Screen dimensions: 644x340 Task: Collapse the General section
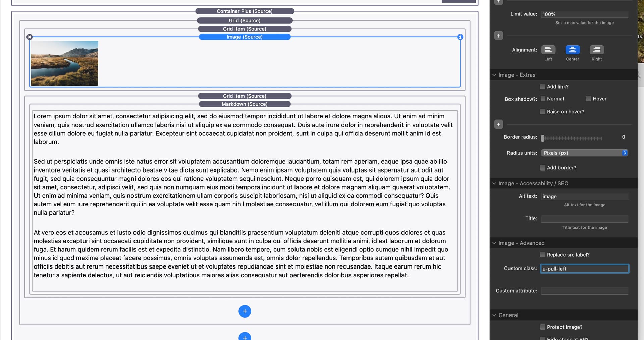pyautogui.click(x=494, y=315)
